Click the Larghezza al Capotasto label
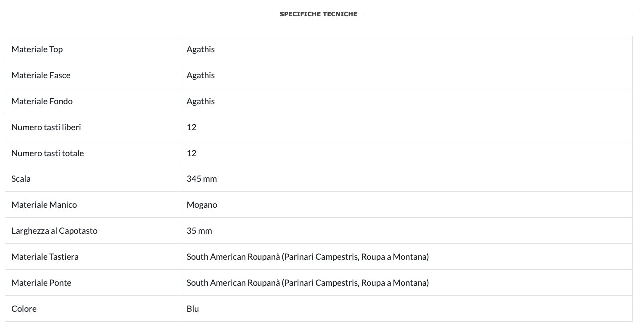 [x=54, y=231]
